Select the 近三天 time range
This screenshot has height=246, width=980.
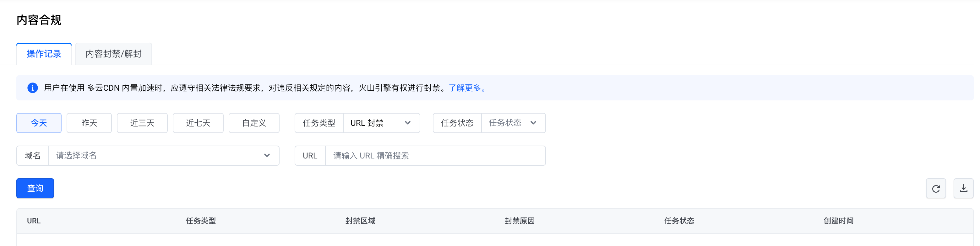pyautogui.click(x=142, y=123)
